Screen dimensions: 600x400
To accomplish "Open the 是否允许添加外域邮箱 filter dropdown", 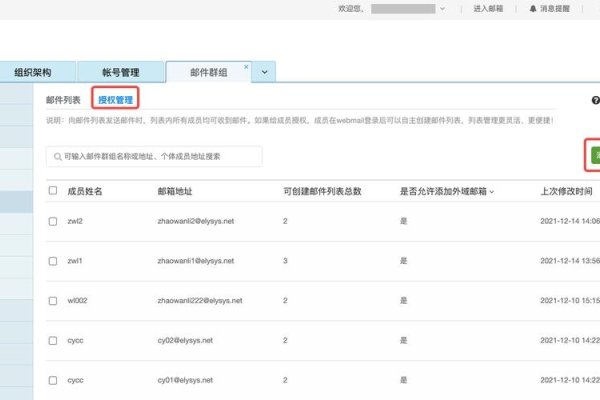I will click(x=492, y=192).
